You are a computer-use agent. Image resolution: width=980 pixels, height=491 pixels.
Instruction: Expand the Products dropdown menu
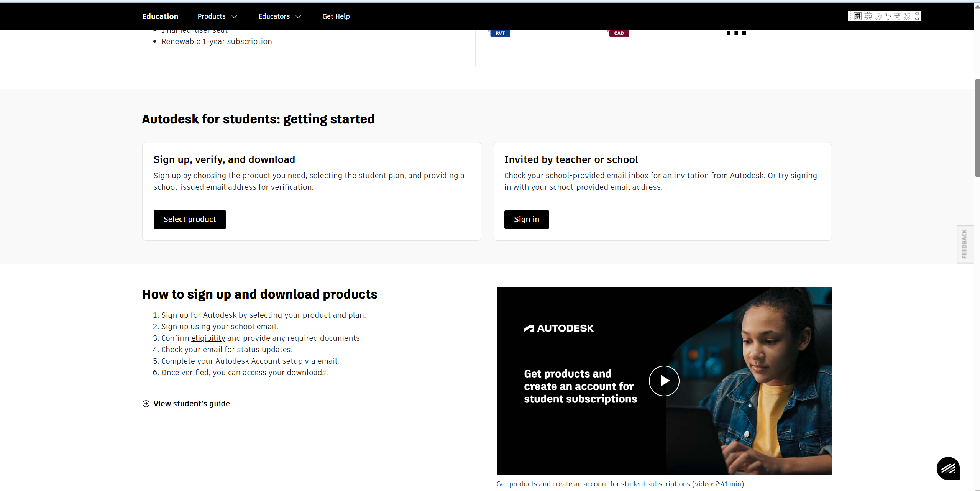[217, 16]
